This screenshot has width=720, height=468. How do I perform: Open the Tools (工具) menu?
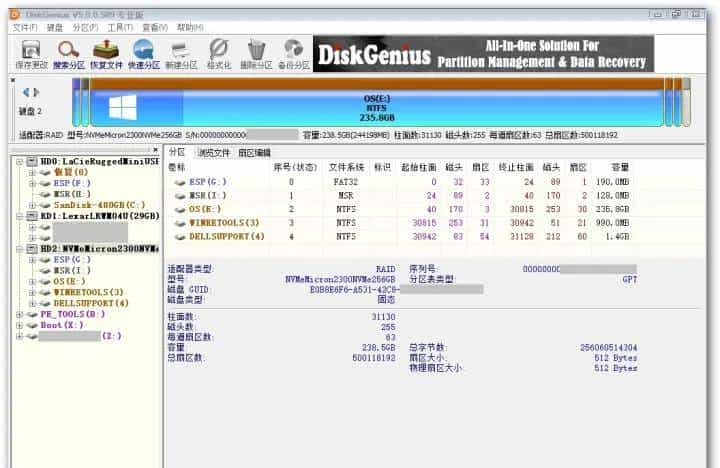click(120, 28)
